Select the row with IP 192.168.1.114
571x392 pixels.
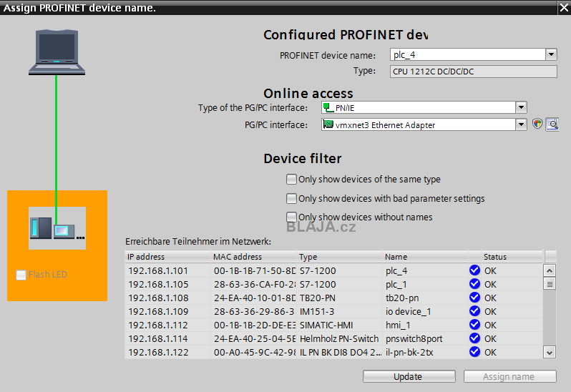tap(334, 338)
